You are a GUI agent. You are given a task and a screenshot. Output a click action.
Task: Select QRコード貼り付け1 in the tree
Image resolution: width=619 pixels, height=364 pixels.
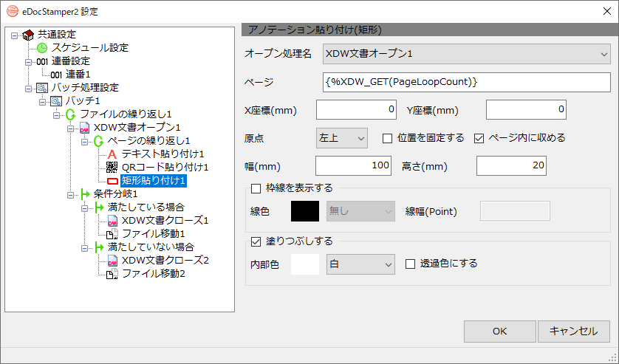(x=165, y=168)
